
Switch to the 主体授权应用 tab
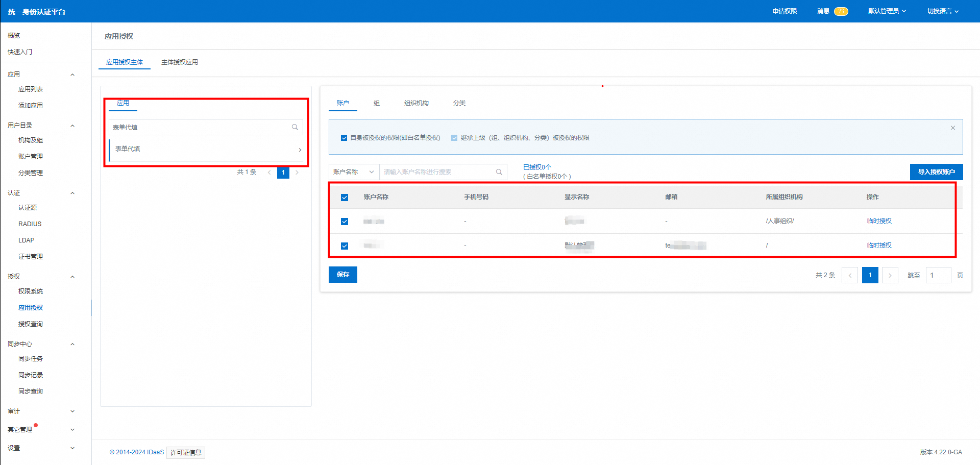[179, 62]
